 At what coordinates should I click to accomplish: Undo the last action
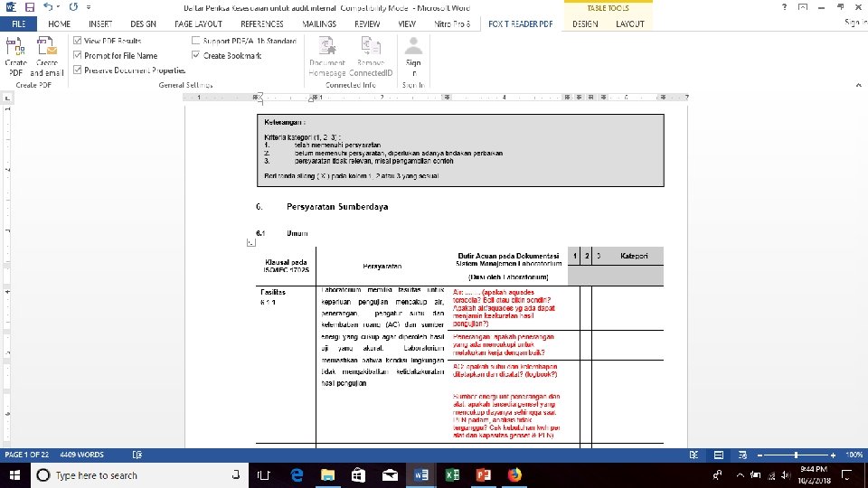(48, 7)
